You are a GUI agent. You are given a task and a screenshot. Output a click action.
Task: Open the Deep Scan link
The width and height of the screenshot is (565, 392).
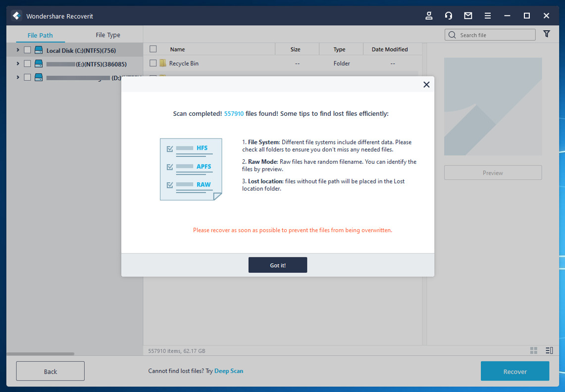pyautogui.click(x=229, y=371)
